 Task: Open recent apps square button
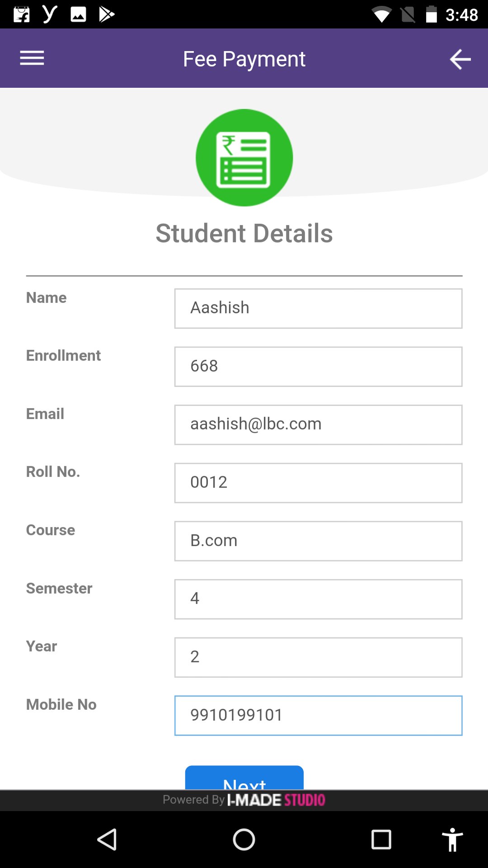click(381, 840)
